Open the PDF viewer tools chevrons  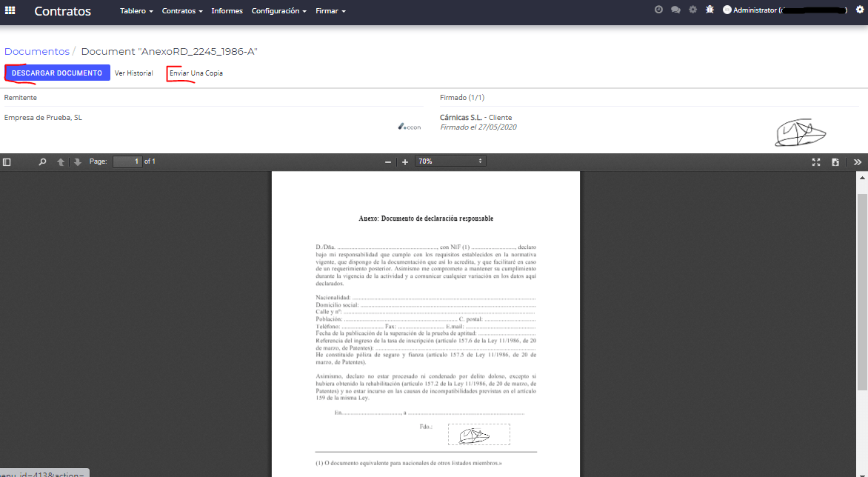[858, 162]
